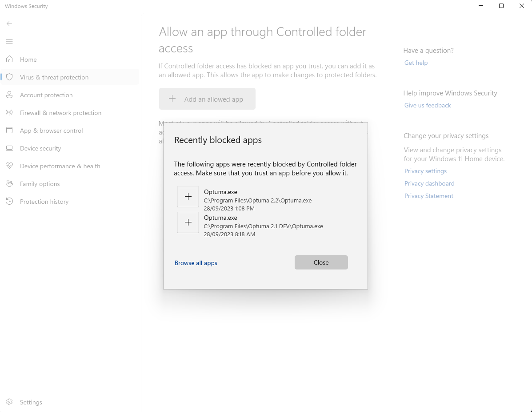Click the Account protection person icon

click(9, 95)
